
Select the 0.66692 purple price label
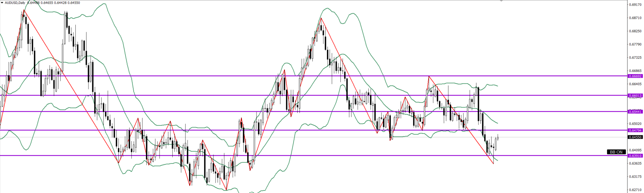tap(635, 76)
